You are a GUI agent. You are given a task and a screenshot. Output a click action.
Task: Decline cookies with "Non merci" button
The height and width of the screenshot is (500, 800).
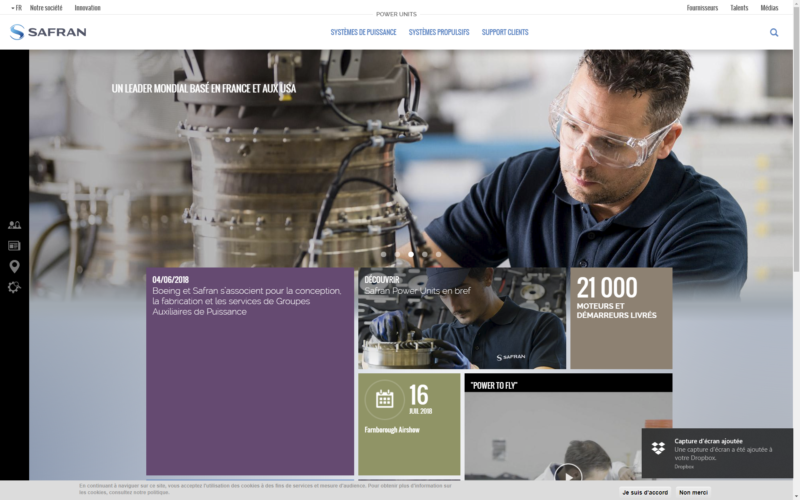coord(694,492)
